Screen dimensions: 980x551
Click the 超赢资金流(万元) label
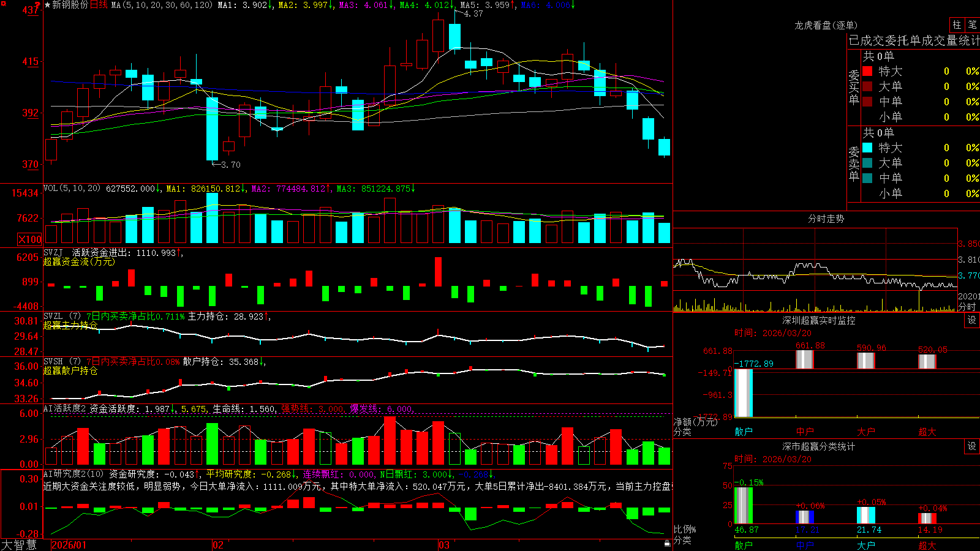point(79,261)
